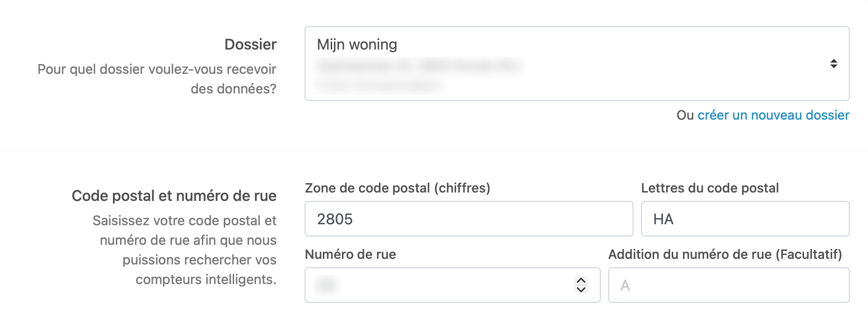Viewport: 868px width, 328px height.
Task: Focus the postal code digits field with 2805
Action: point(469,219)
